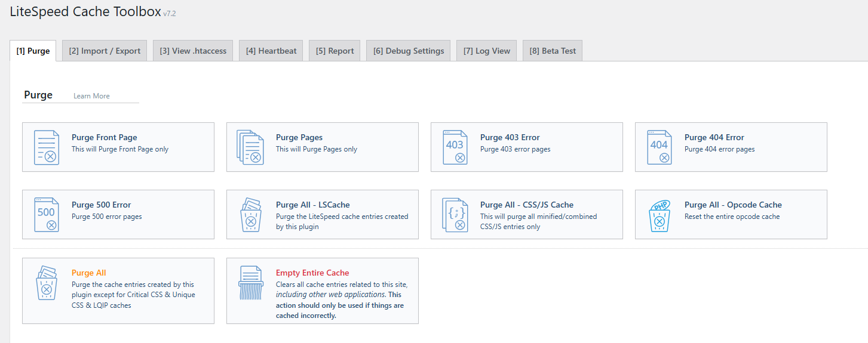Image resolution: width=868 pixels, height=343 pixels.
Task: Click the Purge Pages stacked documents icon
Action: pyautogui.click(x=250, y=147)
